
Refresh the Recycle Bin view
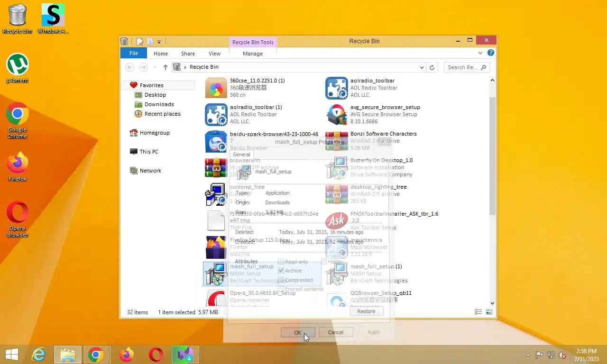point(432,67)
